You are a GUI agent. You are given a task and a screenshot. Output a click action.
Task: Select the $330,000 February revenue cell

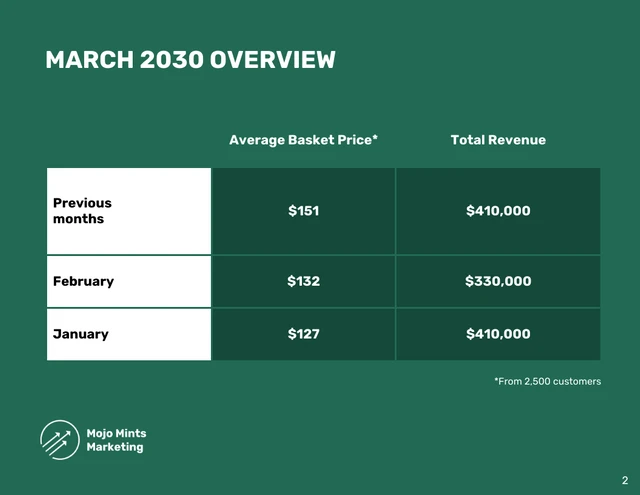(x=498, y=281)
